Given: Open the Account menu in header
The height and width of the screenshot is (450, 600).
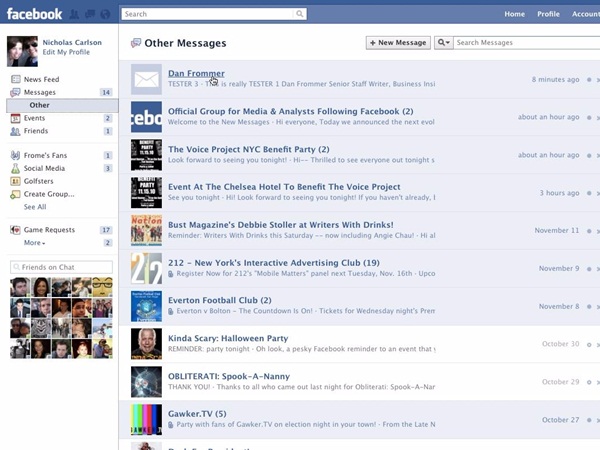Looking at the screenshot, I should pos(585,14).
